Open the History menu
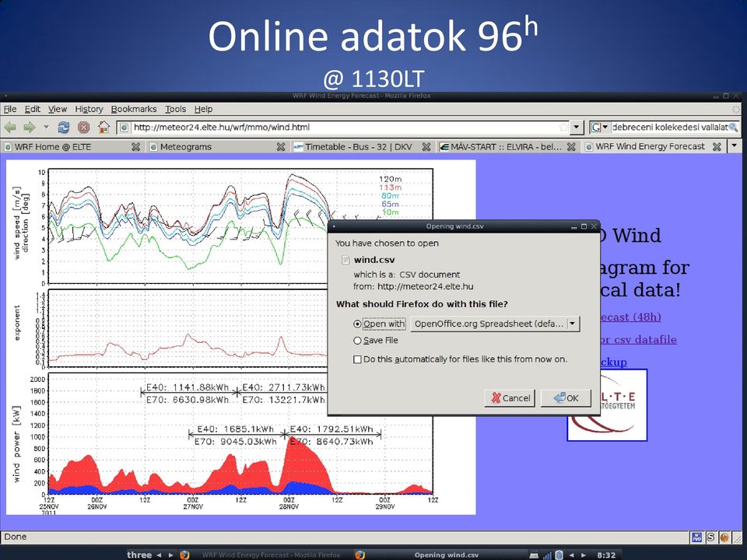Viewport: 747px width, 560px height. [x=89, y=109]
